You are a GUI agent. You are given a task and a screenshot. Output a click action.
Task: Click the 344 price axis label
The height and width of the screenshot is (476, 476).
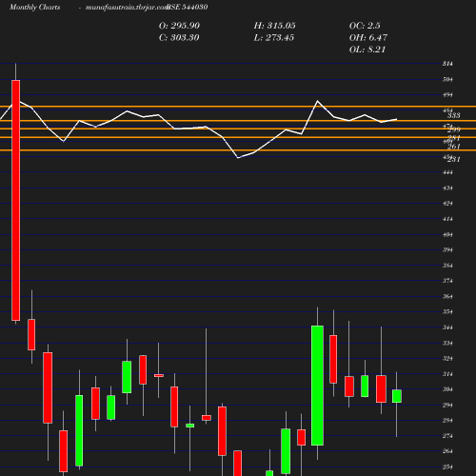click(447, 327)
